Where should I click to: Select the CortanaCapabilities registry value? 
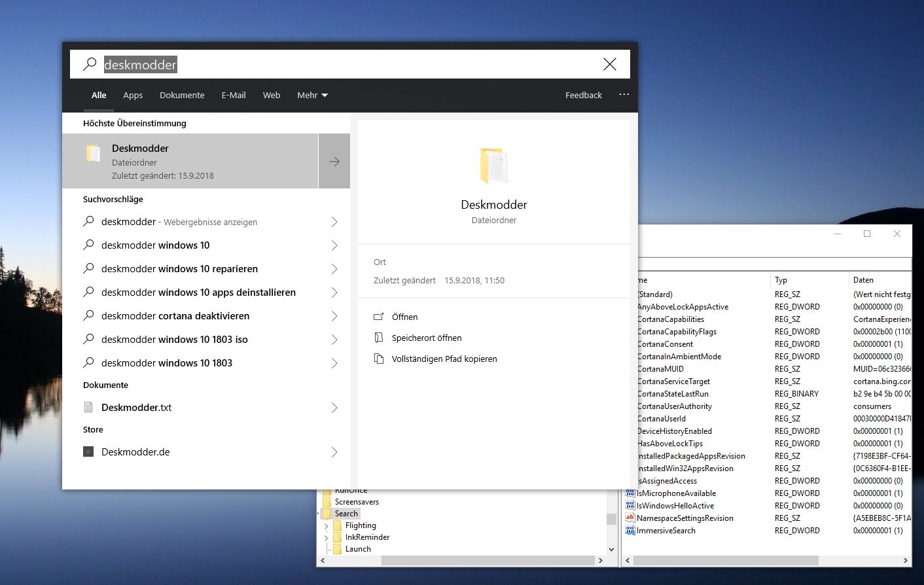point(671,319)
